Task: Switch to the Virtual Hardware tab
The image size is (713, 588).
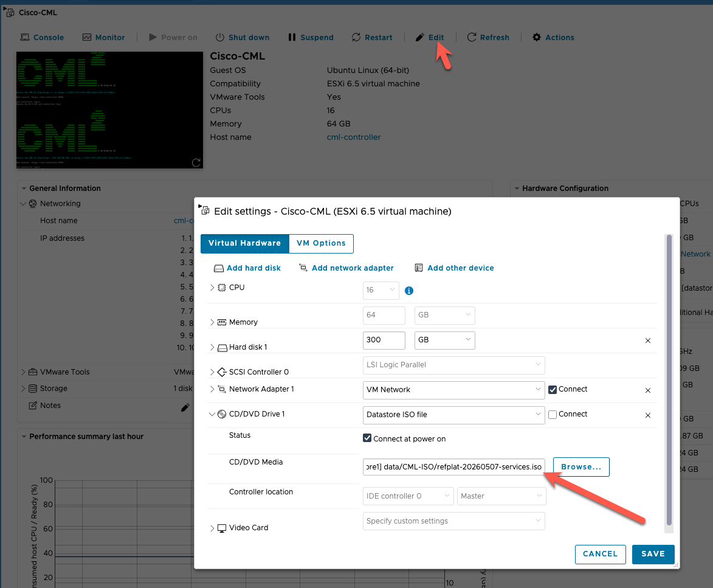Action: [x=244, y=243]
